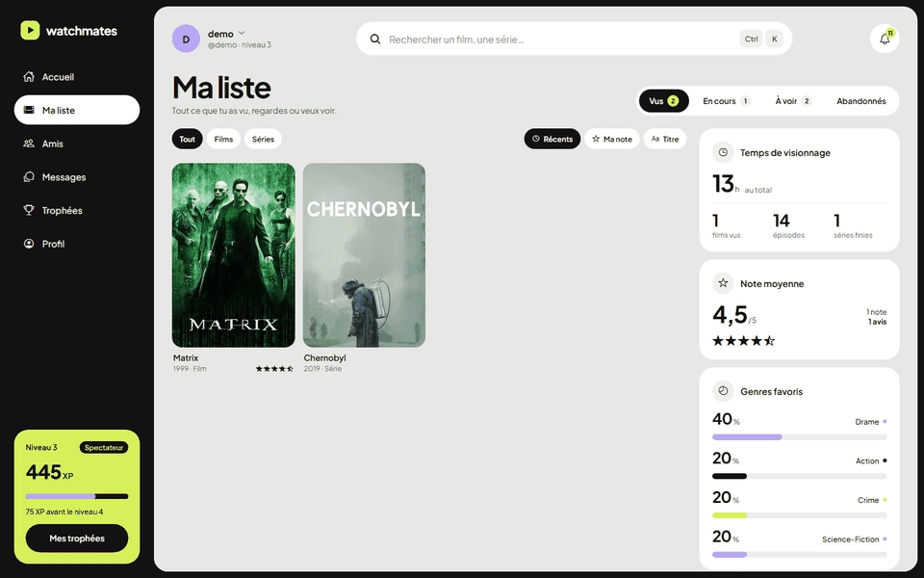
Task: Click the Spectateur badge
Action: point(104,447)
